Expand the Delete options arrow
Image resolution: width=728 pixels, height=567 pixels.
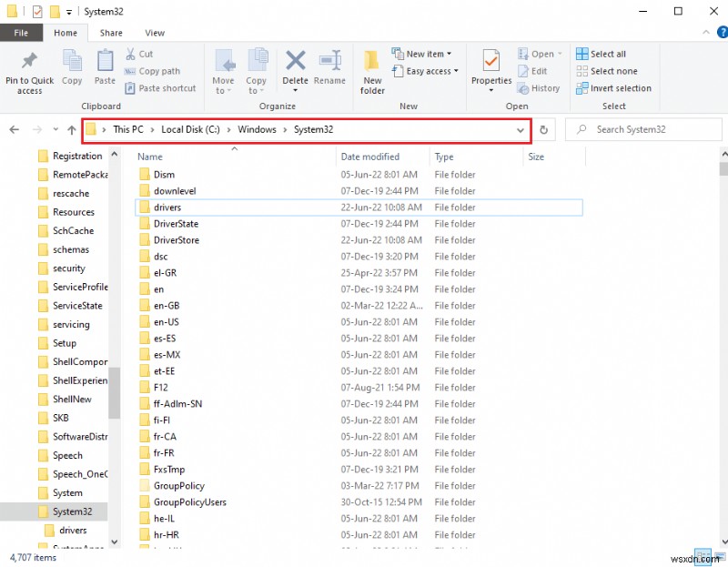pyautogui.click(x=295, y=90)
